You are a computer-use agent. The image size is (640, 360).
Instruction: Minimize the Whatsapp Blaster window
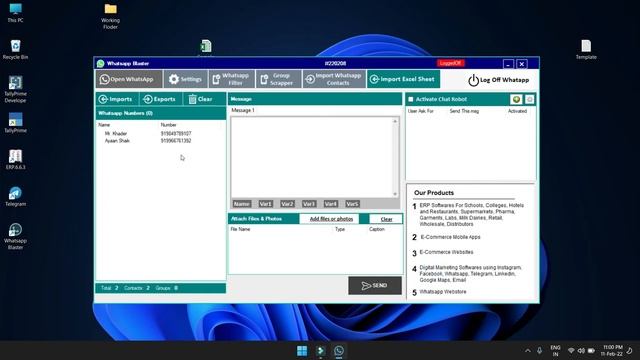[x=508, y=64]
